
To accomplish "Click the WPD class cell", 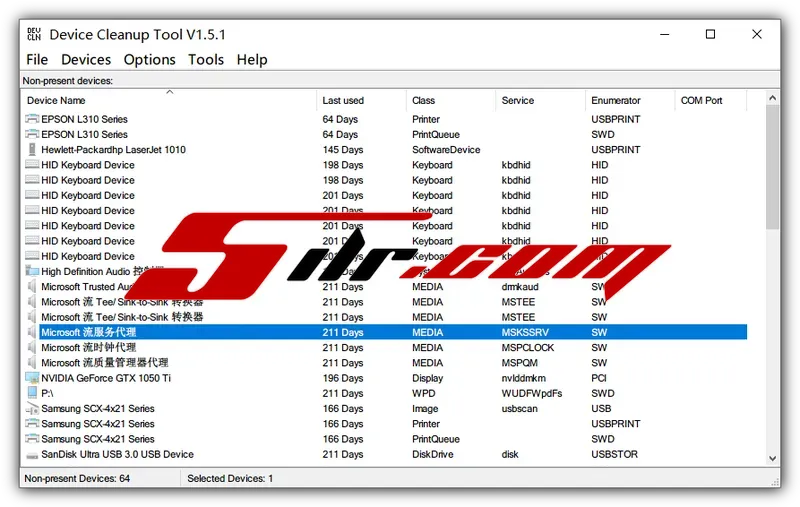I will pos(423,393).
